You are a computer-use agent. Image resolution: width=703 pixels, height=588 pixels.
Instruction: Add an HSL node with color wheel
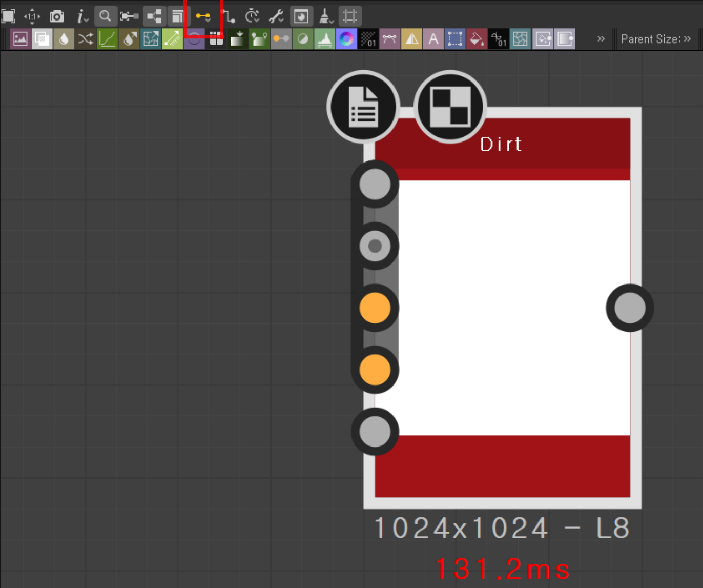pos(346,39)
